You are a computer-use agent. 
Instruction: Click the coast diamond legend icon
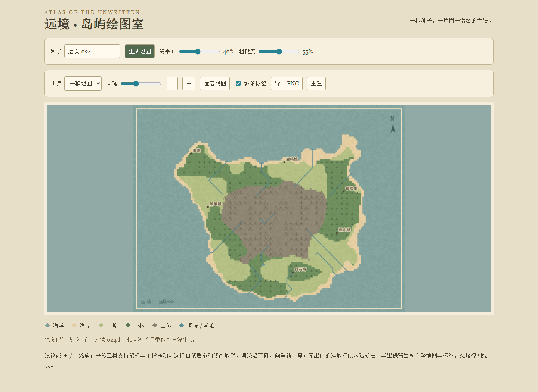click(x=74, y=326)
